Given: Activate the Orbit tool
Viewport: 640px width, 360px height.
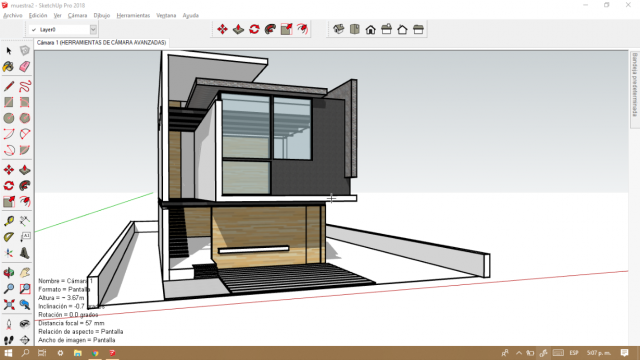Looking at the screenshot, I should tap(9, 272).
